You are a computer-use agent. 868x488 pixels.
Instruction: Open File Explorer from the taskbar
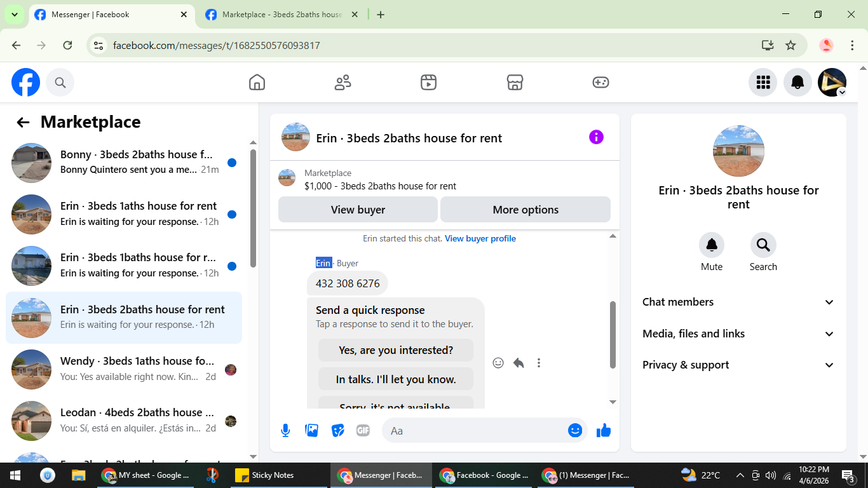point(79,475)
